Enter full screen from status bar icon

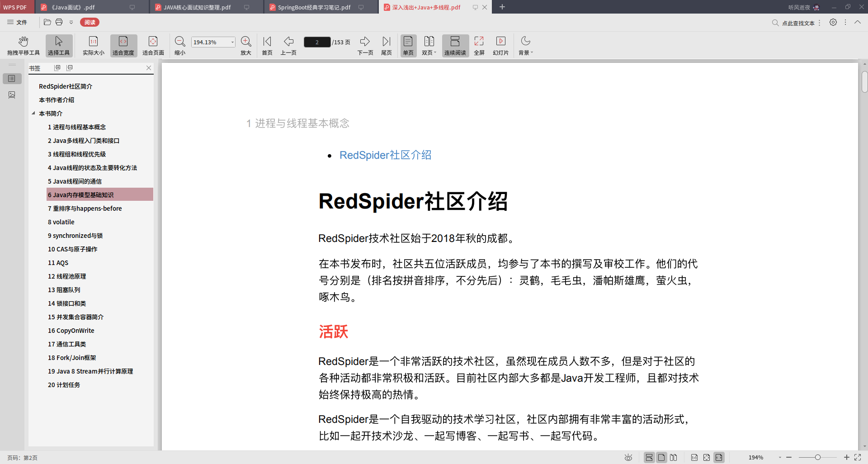point(858,458)
